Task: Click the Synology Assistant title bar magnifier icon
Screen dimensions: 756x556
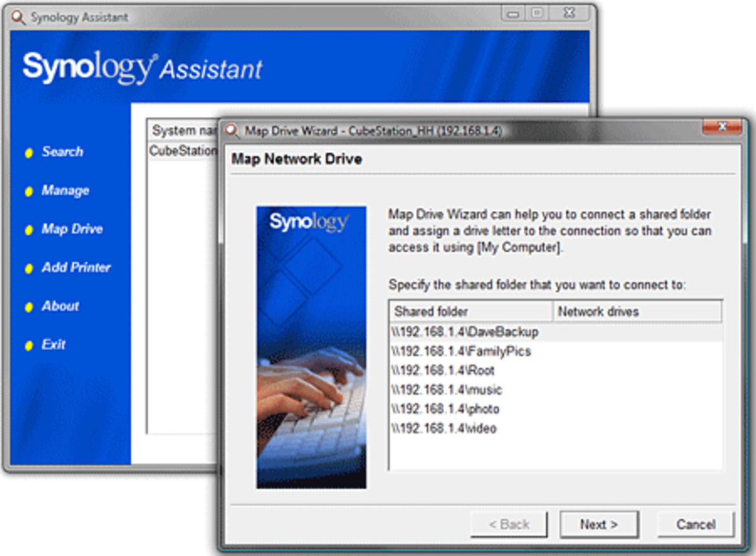Action: tap(19, 17)
